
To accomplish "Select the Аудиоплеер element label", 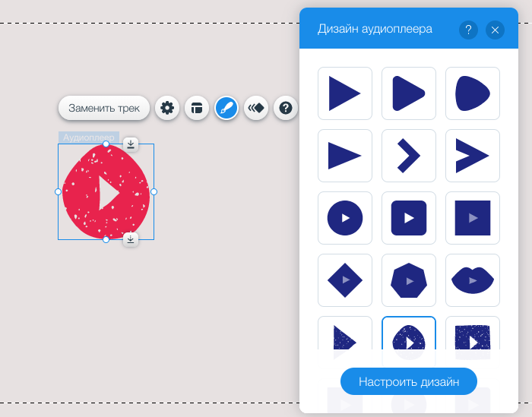I will coord(89,137).
